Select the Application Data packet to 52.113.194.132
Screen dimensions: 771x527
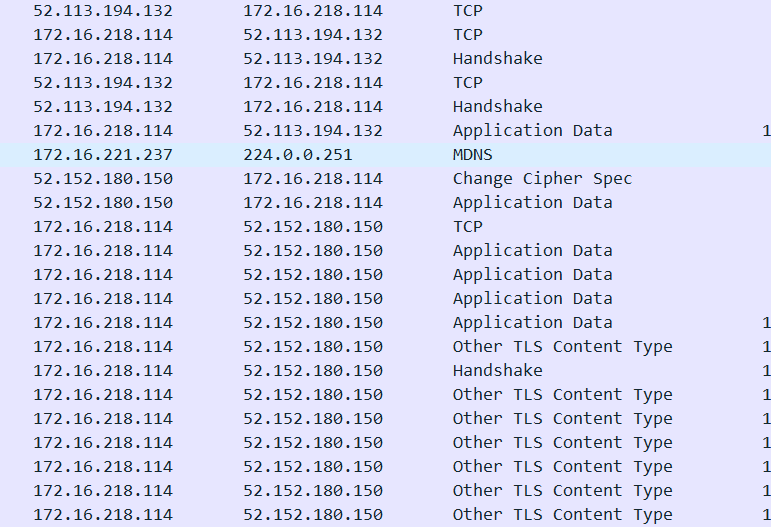386,131
